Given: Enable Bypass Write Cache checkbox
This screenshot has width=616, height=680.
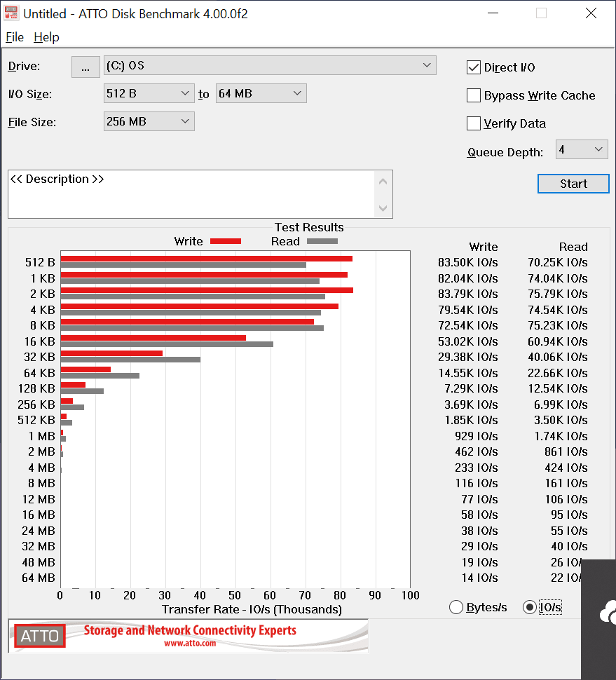Looking at the screenshot, I should point(473,95).
